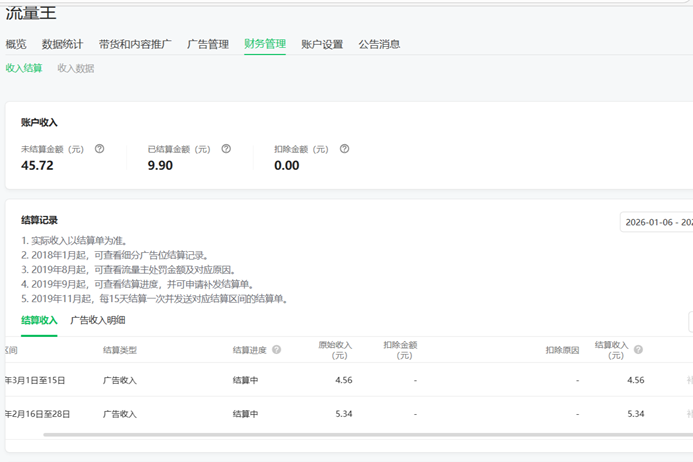Image resolution: width=693 pixels, height=462 pixels.
Task: Select the 财务管理 tab
Action: (265, 44)
